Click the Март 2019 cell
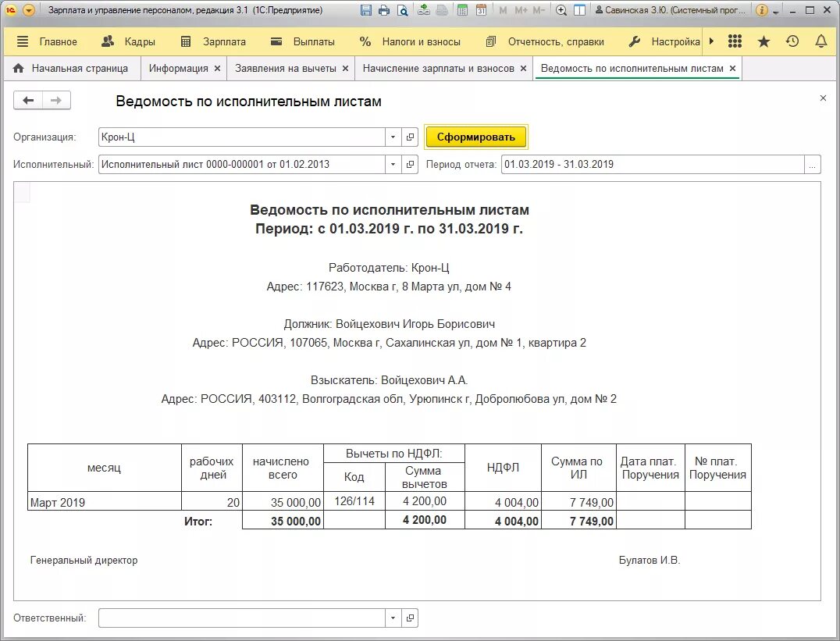The image size is (840, 641). (x=105, y=502)
